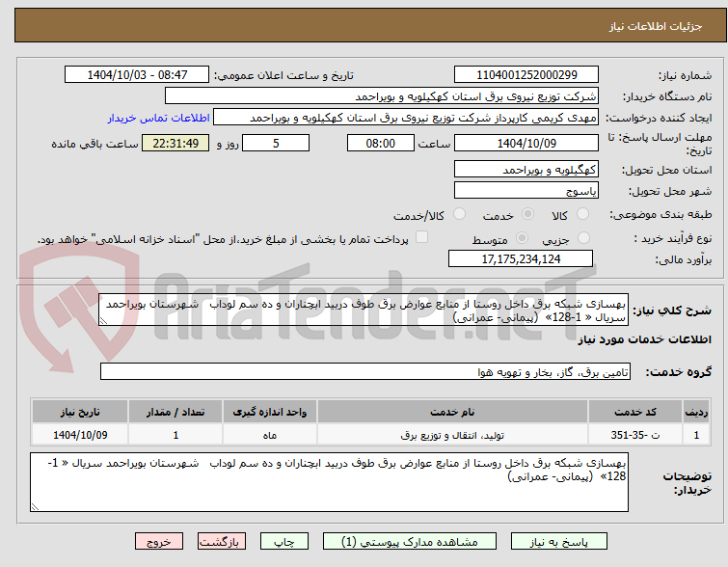Click the شماره نیاز field 1104001252000299
This screenshot has width=728, height=567.
click(x=526, y=75)
